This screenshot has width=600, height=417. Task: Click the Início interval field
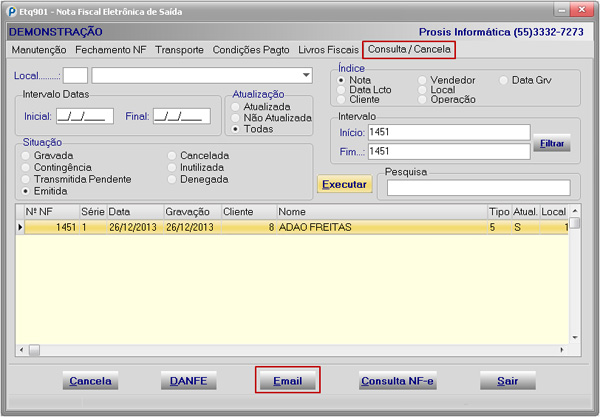point(449,132)
